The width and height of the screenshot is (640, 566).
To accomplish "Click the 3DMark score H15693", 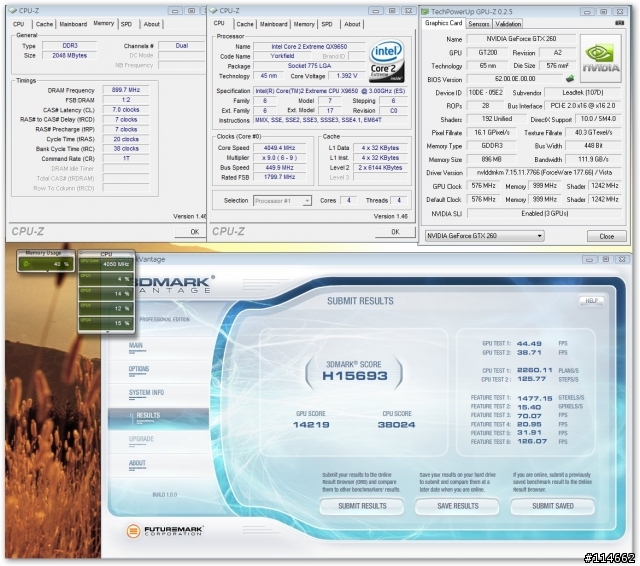I will tap(354, 375).
